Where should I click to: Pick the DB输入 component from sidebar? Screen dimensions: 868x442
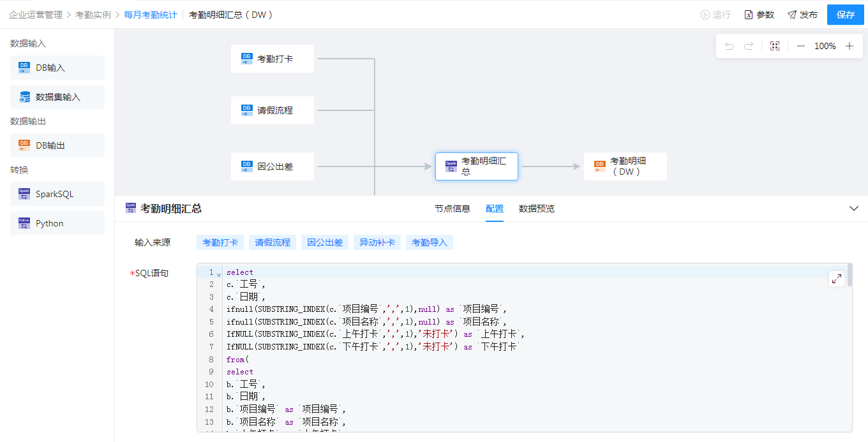point(57,68)
